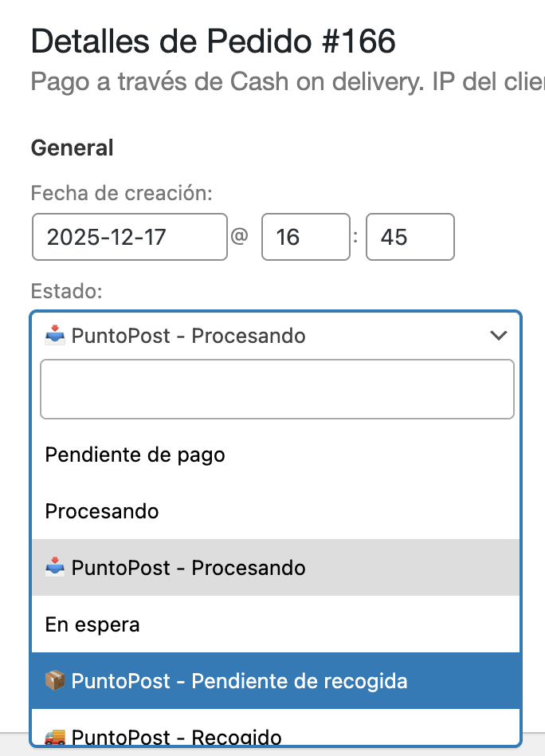Select the "Pendiente de pago" status option

click(x=135, y=455)
